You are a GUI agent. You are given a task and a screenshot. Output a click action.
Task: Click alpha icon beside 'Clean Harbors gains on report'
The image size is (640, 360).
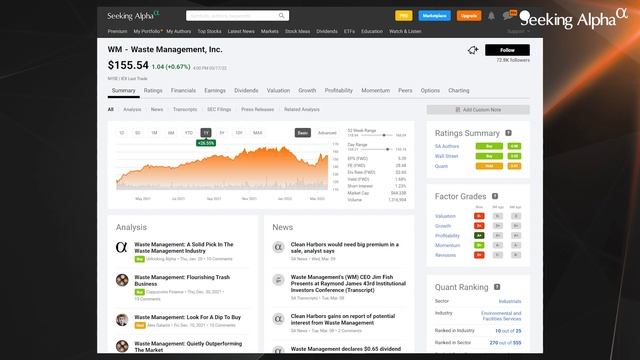pyautogui.click(x=278, y=319)
